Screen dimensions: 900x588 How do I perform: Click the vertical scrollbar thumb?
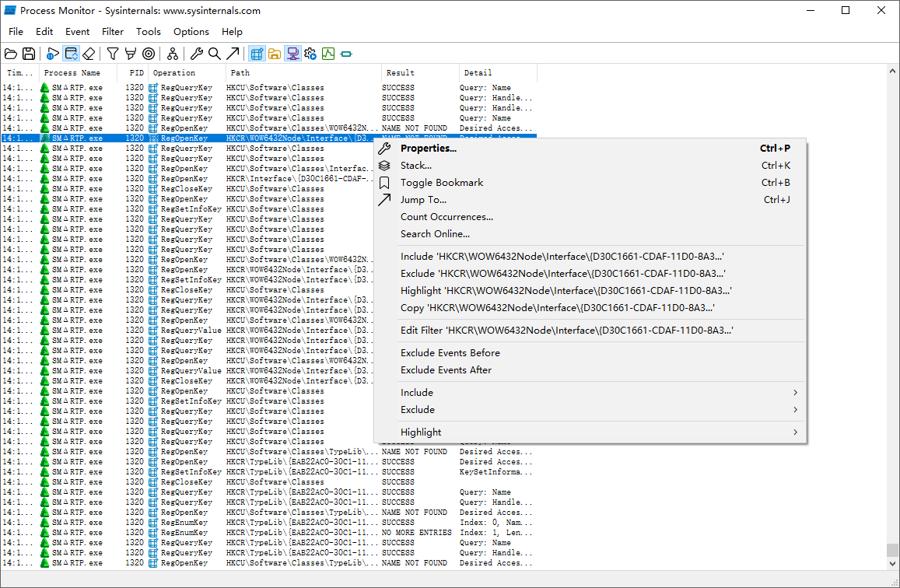coord(892,550)
